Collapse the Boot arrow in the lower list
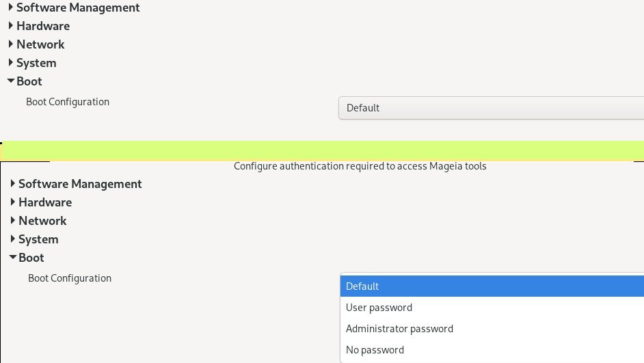 pyautogui.click(x=13, y=258)
